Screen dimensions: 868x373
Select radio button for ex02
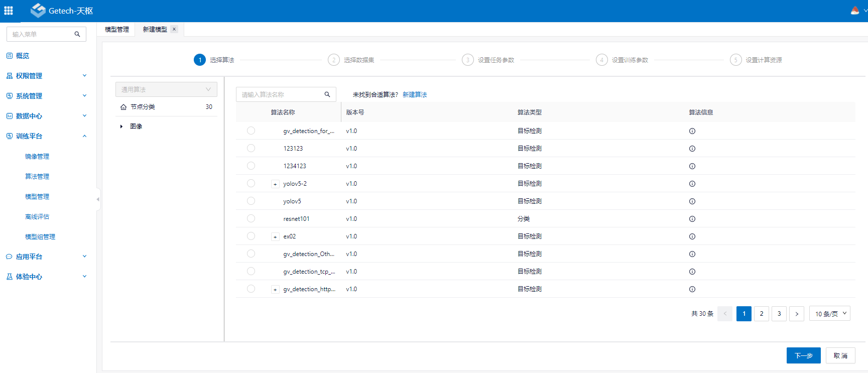(x=251, y=236)
